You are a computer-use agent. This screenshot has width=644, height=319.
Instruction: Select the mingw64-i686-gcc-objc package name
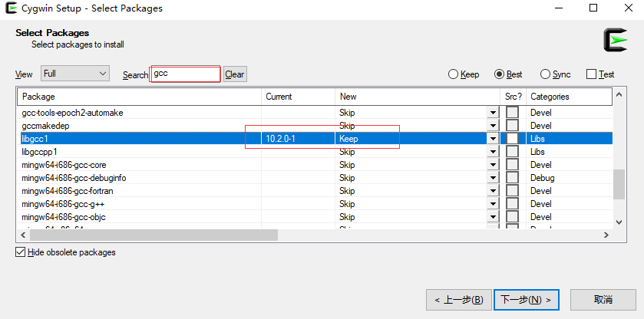[x=64, y=217]
